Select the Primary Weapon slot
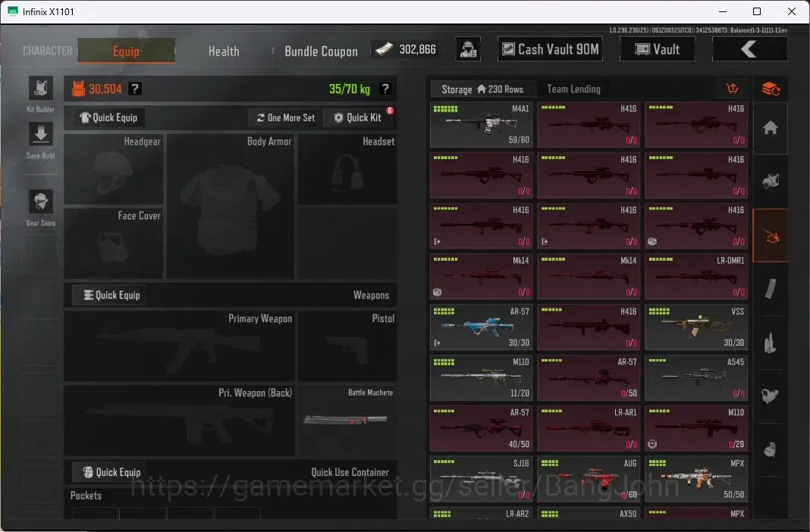This screenshot has width=810, height=532. 179,346
